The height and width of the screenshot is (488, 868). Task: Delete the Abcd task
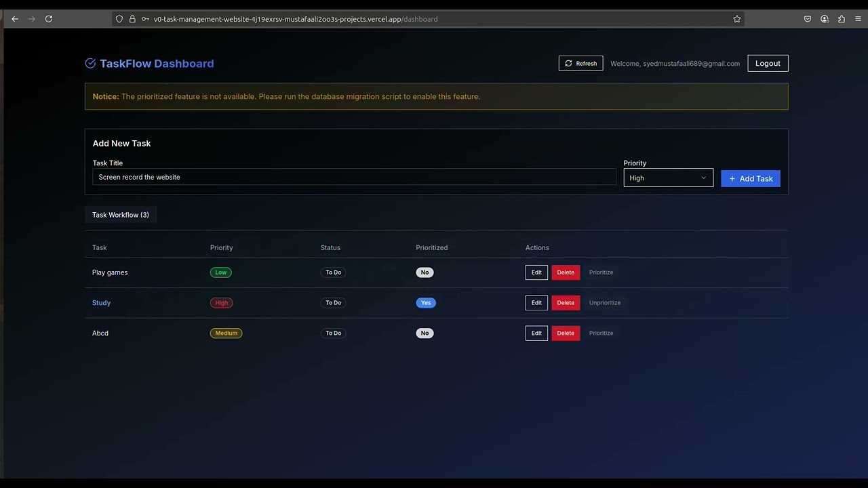pos(566,333)
